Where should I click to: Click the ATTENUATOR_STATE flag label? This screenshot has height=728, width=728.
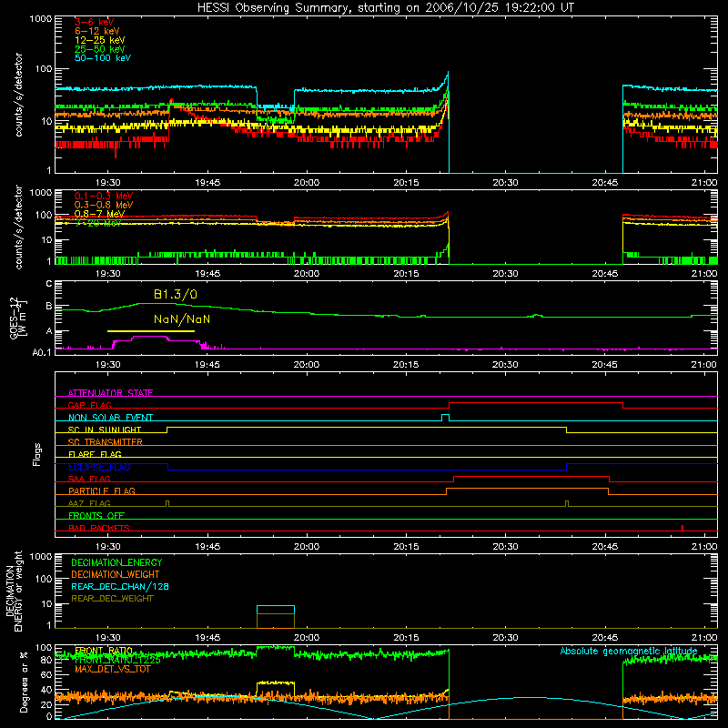click(x=110, y=393)
